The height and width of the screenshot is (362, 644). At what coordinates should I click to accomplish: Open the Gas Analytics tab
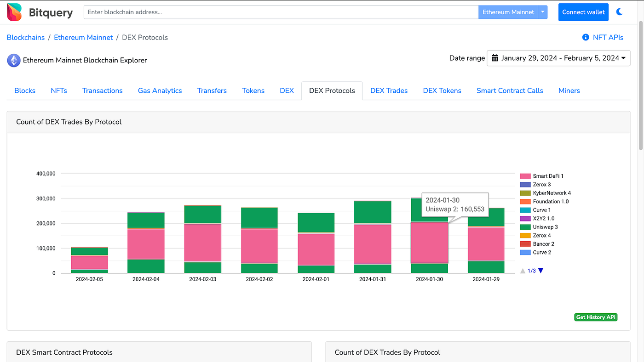160,90
